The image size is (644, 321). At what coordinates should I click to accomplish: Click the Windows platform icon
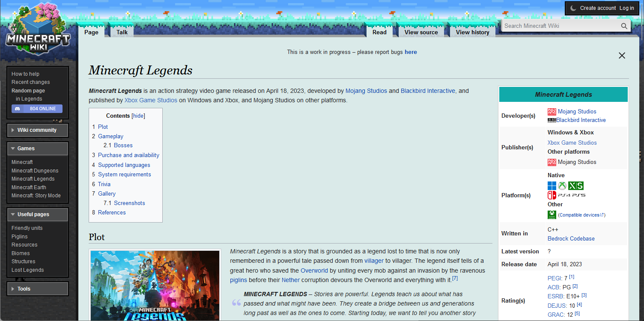pos(552,186)
